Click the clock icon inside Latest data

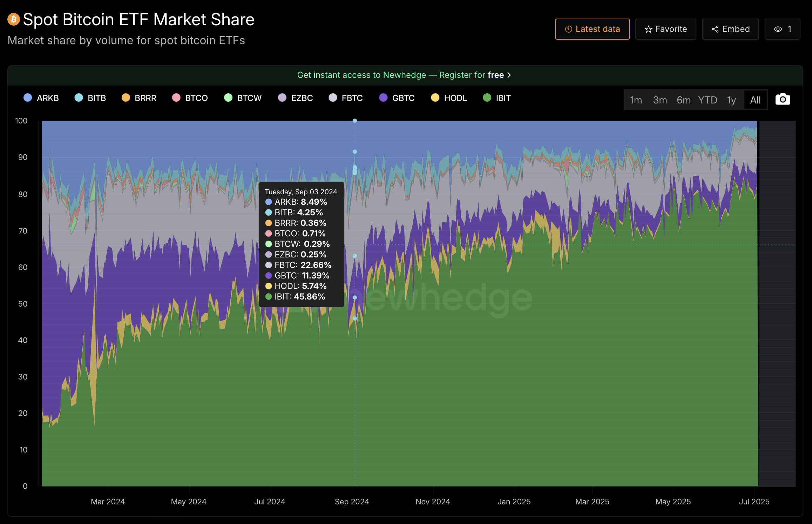coord(569,29)
